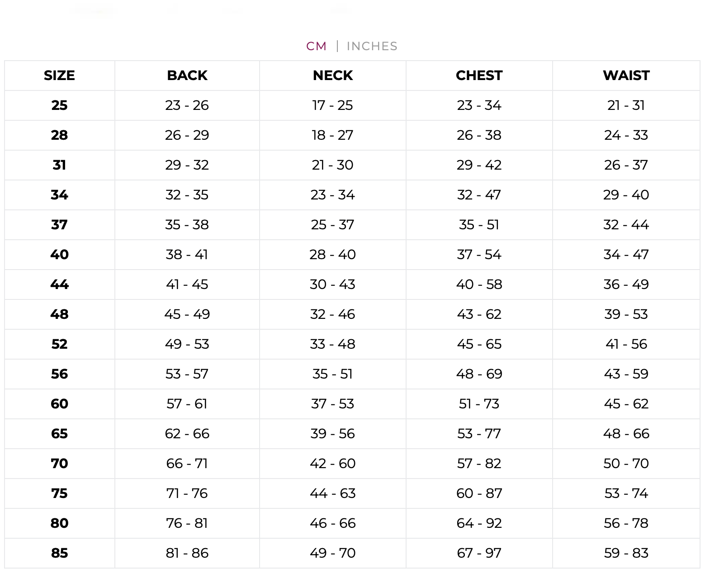Image resolution: width=710 pixels, height=588 pixels.
Task: Select size 25 row label
Action: click(x=59, y=105)
